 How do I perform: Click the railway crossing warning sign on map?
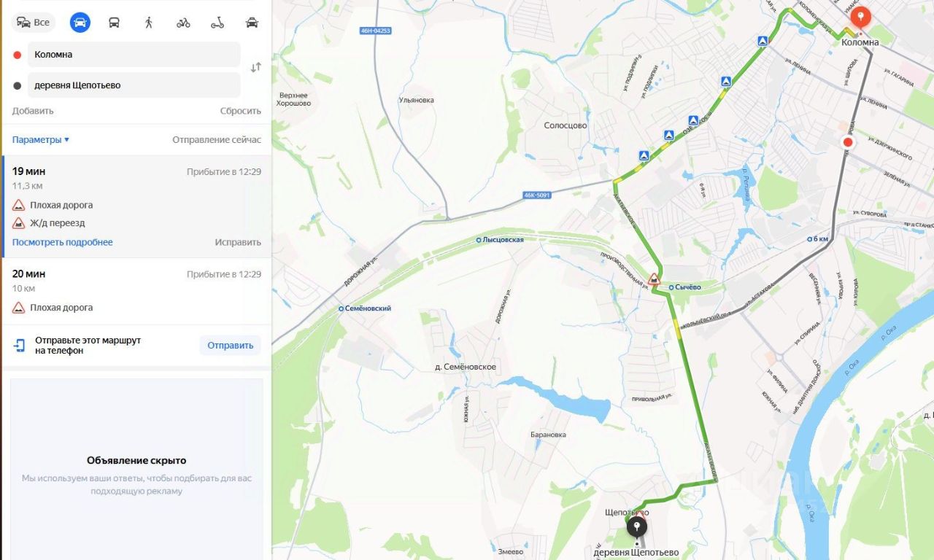click(654, 279)
